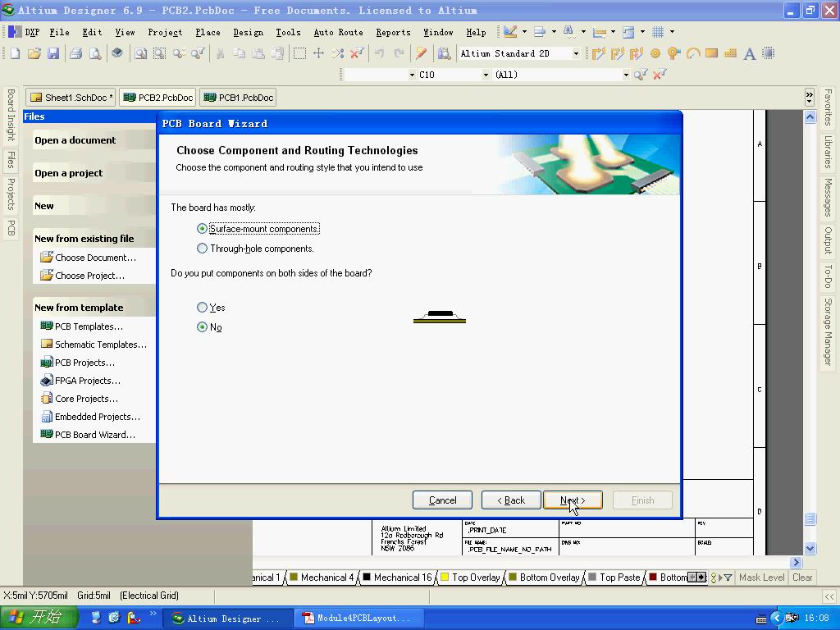Viewport: 840px width, 630px height.
Task: Click Top Overlay yellow color swatch
Action: coord(445,577)
